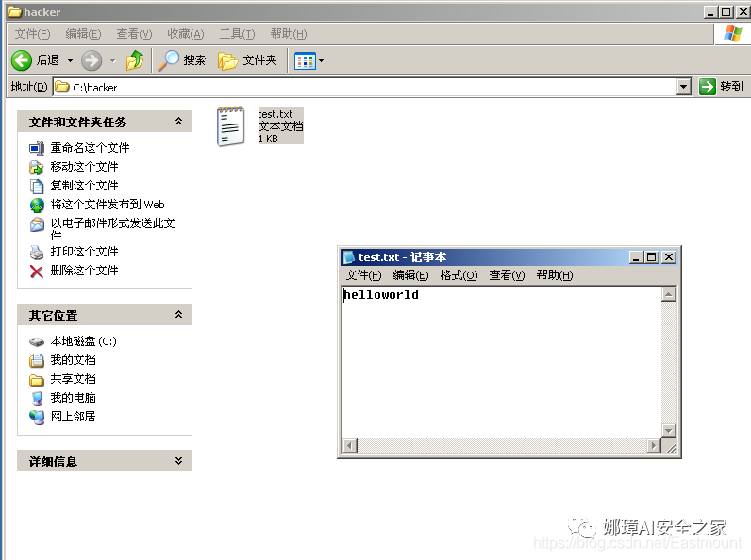Expand the 详细信息 panel

tap(178, 460)
